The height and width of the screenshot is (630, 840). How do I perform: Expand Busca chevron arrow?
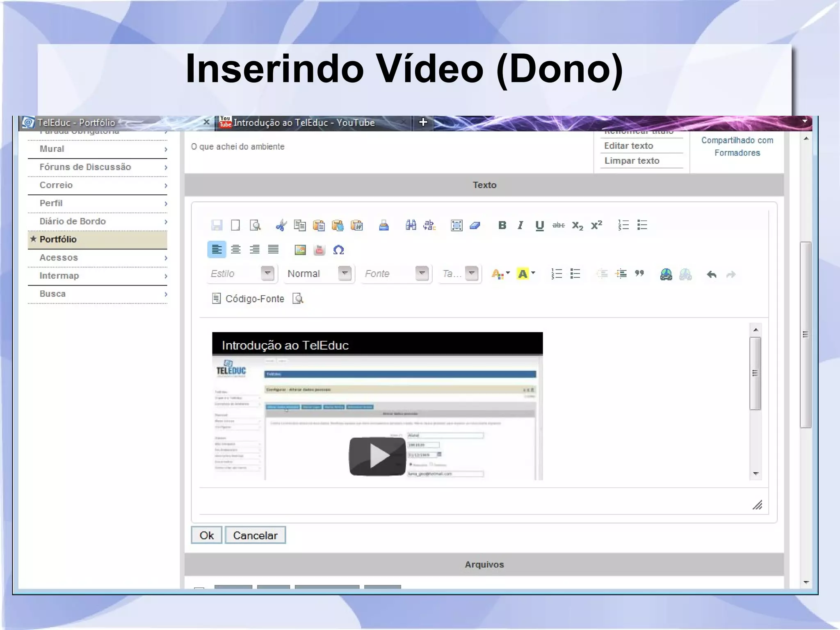click(166, 294)
